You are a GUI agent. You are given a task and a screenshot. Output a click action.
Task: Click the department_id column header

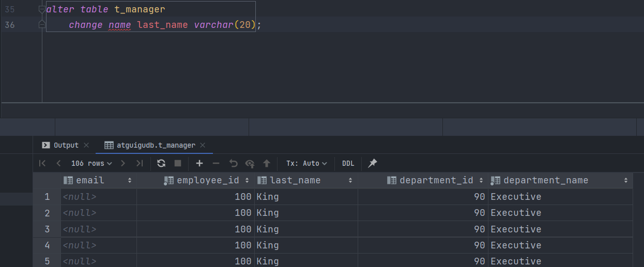click(423, 180)
